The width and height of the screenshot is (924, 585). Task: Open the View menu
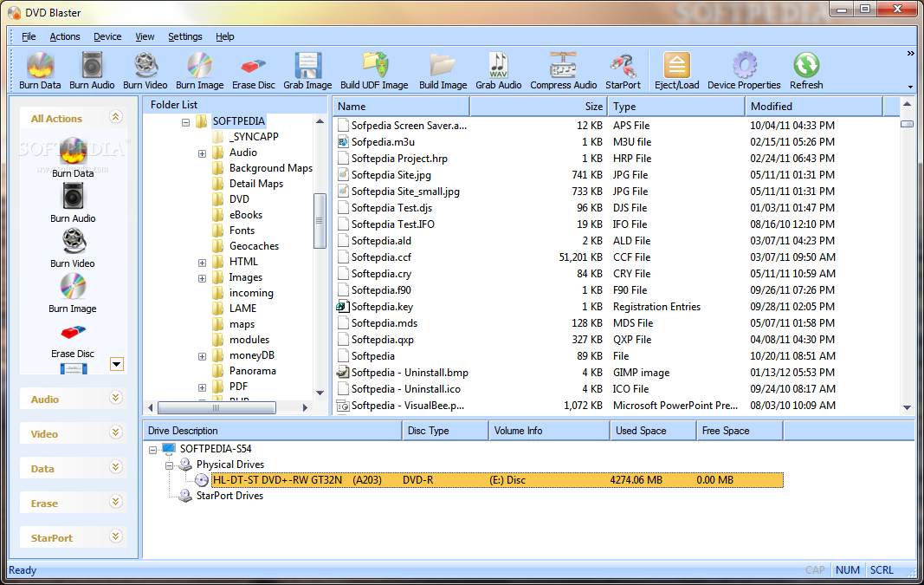(x=145, y=36)
